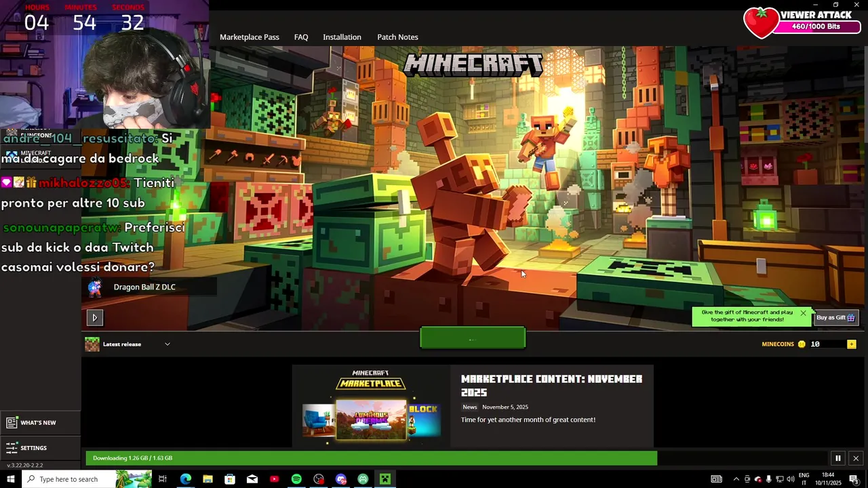
Task: Click the Minecraft Launcher taskbar icon
Action: pos(385,479)
